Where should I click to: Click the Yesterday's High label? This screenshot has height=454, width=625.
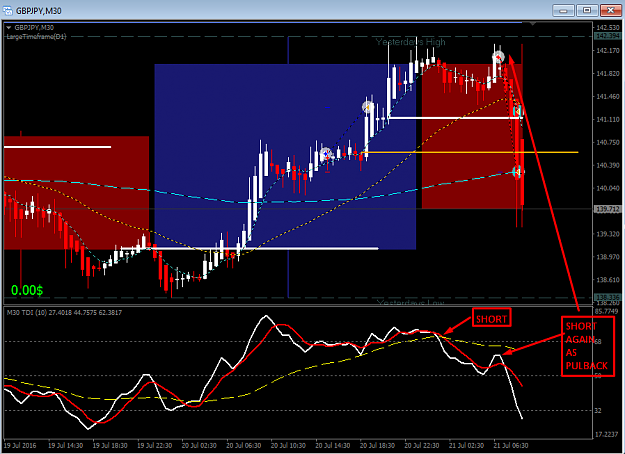(411, 42)
